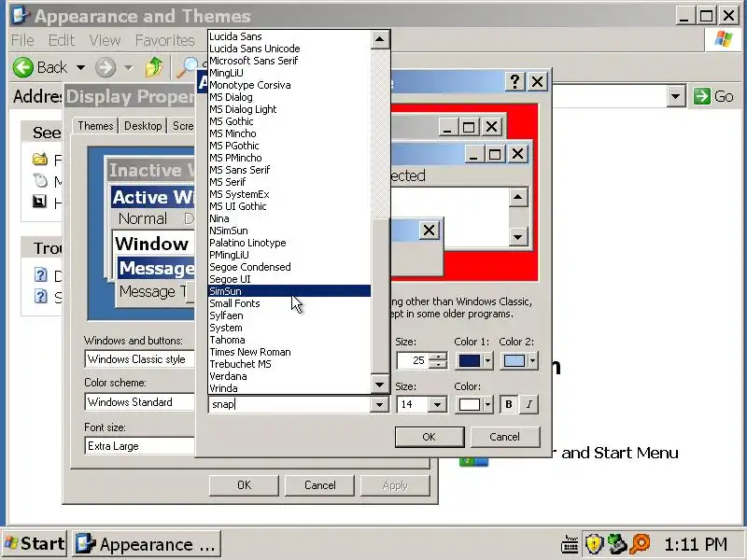Click the Back arrow icon in toolbar
Image resolution: width=747 pixels, height=560 pixels.
point(22,67)
